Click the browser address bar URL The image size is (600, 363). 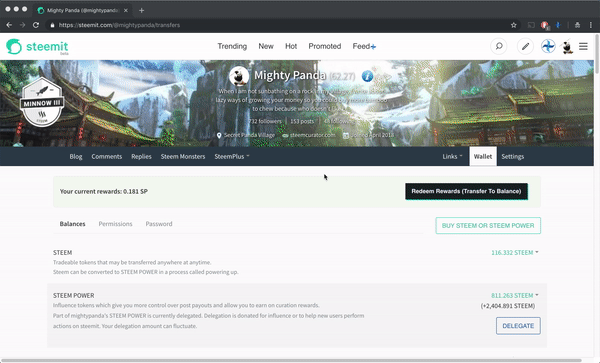click(119, 25)
